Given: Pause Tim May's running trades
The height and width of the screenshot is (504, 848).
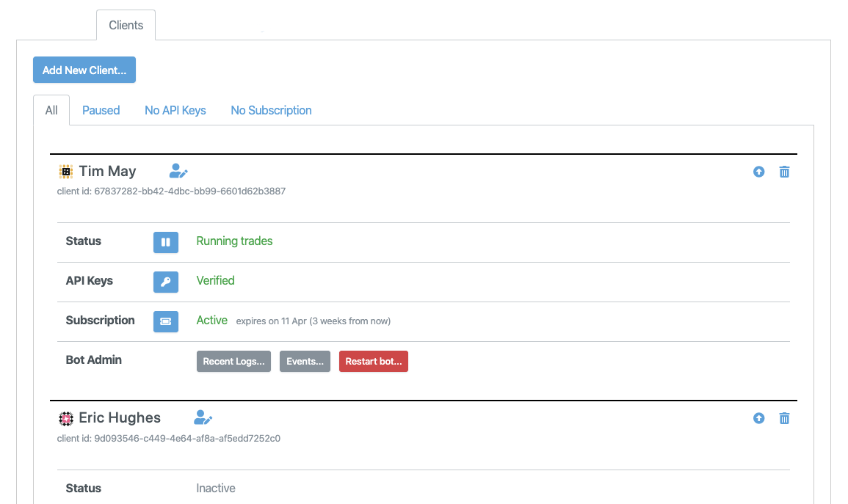Looking at the screenshot, I should tap(166, 242).
